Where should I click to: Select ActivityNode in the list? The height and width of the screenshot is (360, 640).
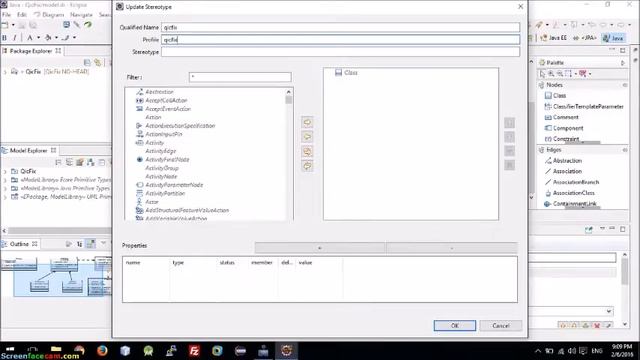[161, 177]
